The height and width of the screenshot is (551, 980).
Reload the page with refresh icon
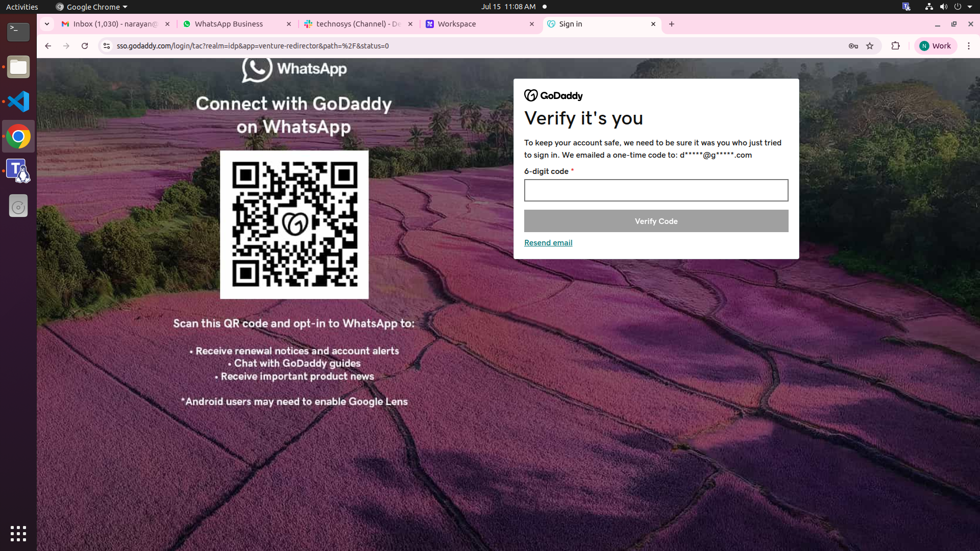85,46
